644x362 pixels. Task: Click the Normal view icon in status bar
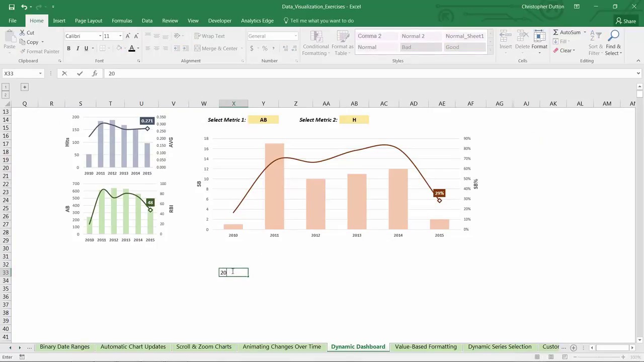537,357
